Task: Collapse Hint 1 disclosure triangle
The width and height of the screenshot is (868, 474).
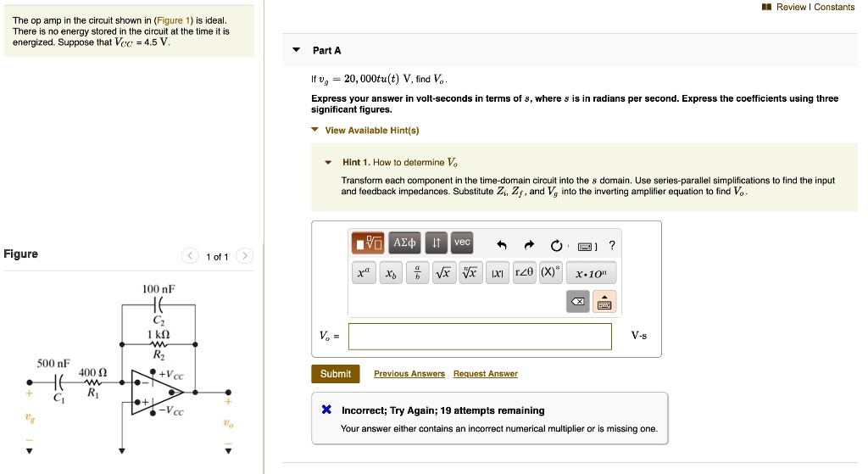Action: click(328, 162)
